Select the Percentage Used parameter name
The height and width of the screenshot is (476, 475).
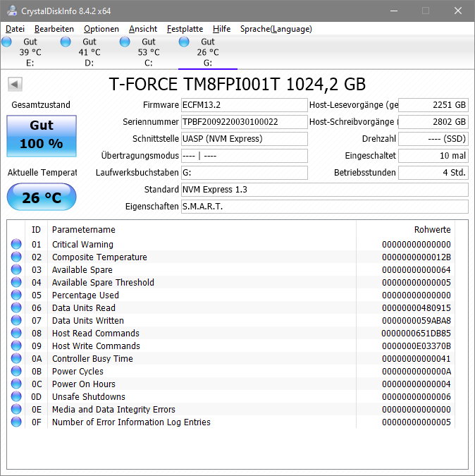pyautogui.click(x=85, y=295)
